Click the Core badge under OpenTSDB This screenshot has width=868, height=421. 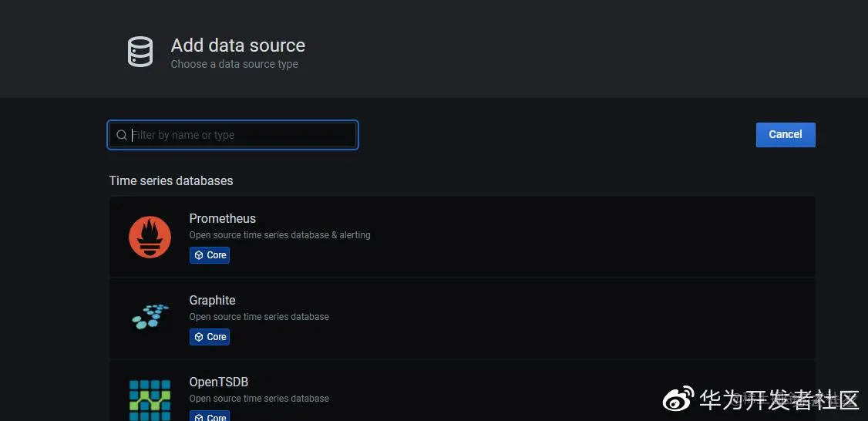[210, 417]
